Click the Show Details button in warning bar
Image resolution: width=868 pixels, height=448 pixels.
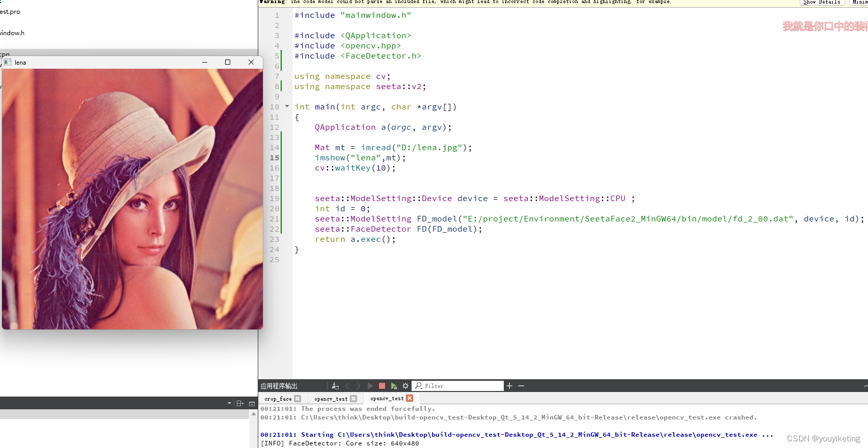pyautogui.click(x=822, y=2)
